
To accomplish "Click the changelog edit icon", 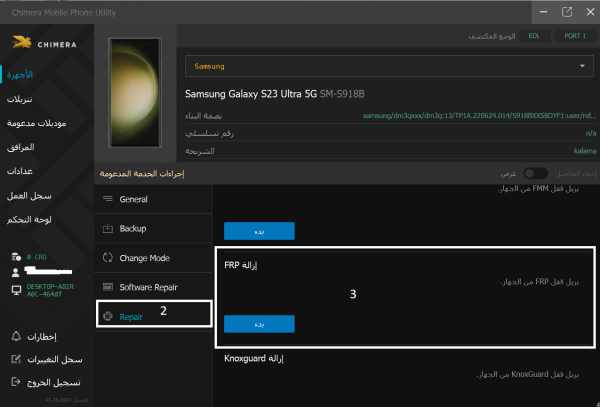I will (x=16, y=359).
